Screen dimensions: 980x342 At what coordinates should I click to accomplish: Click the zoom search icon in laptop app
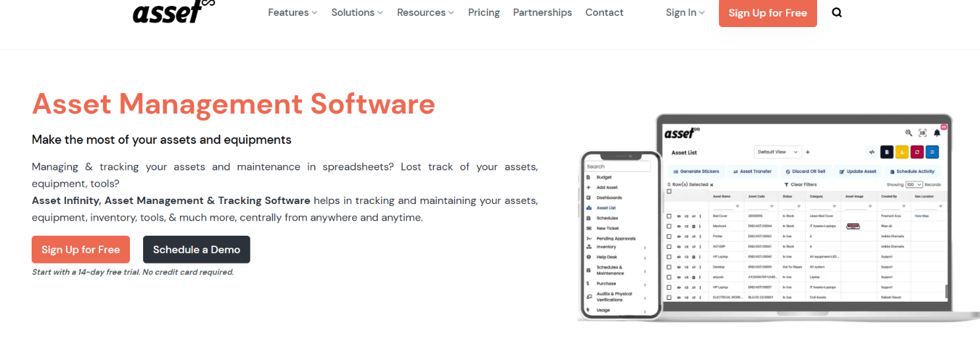(909, 133)
